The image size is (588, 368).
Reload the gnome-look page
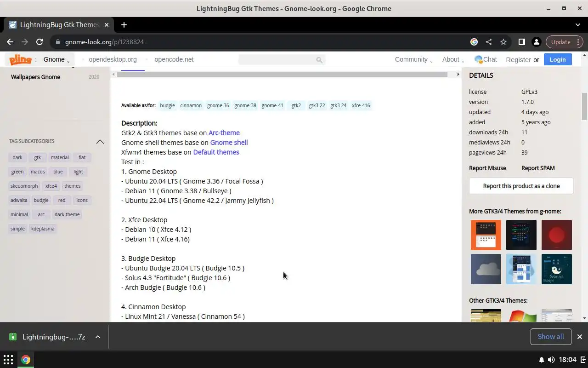40,42
